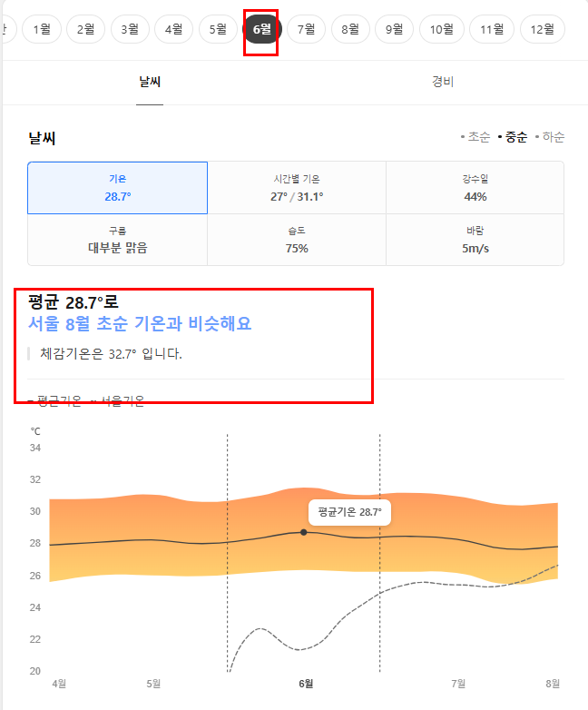Click the 서울 8월 초순 기온과 비슷해요 text
Image resolution: width=588 pixels, height=710 pixels.
click(x=140, y=324)
